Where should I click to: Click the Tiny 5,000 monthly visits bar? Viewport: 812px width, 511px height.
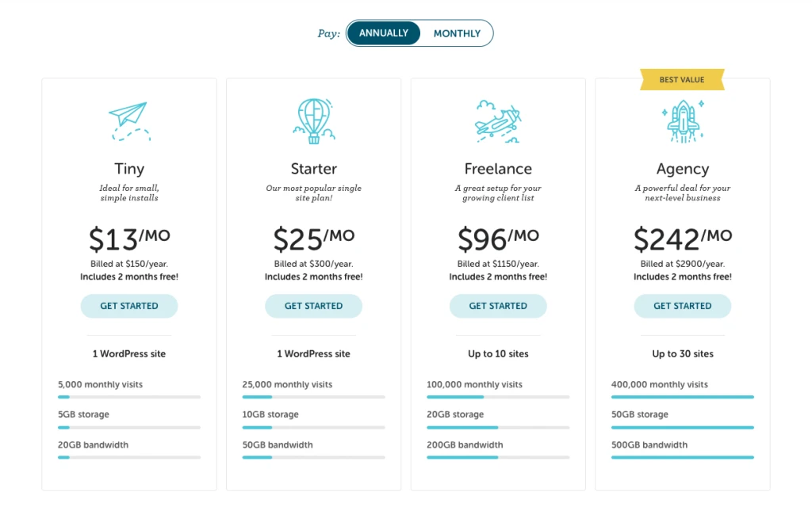click(129, 397)
